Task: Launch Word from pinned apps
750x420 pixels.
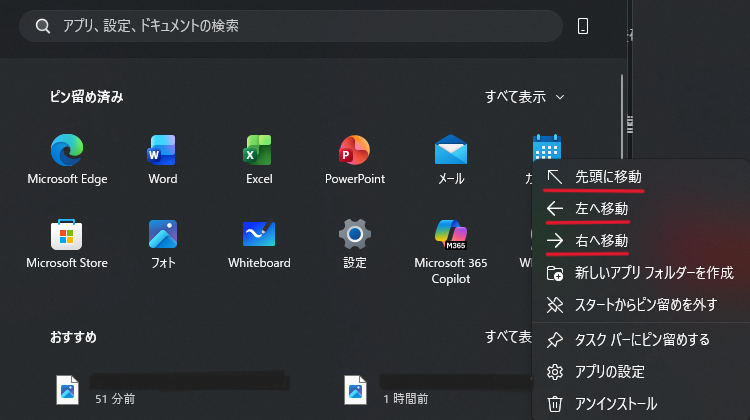Action: [x=163, y=159]
